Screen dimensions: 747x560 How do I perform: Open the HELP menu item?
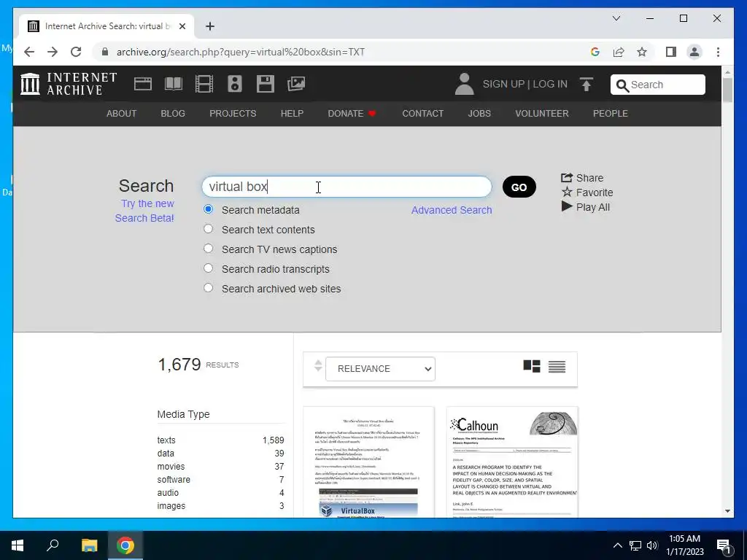pyautogui.click(x=292, y=113)
